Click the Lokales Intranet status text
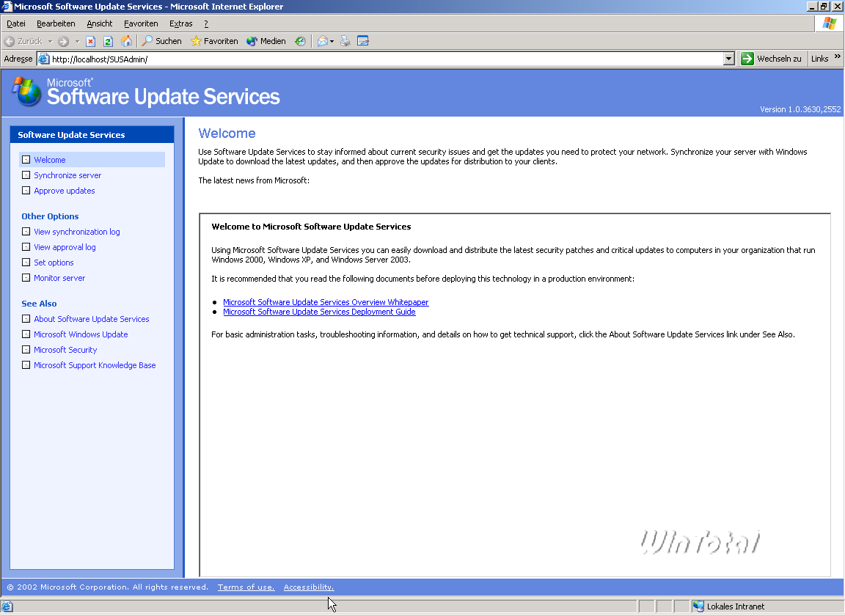The width and height of the screenshot is (845, 616). [x=736, y=607]
